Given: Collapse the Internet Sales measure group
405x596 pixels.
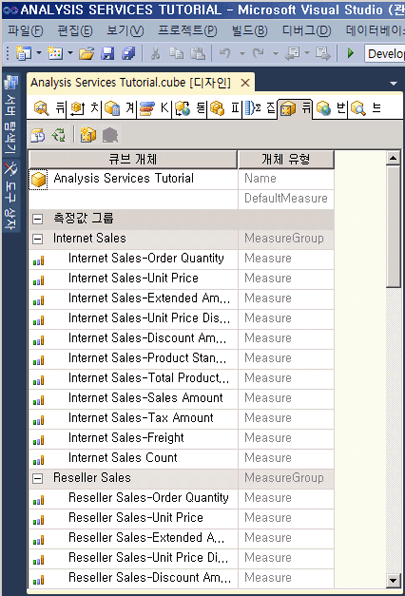Looking at the screenshot, I should pos(38,239).
